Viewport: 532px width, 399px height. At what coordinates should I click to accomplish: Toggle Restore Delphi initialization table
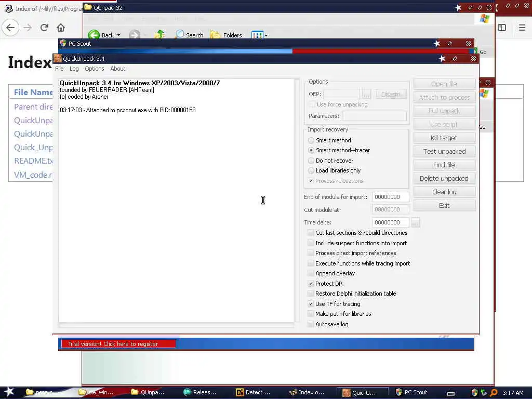tap(311, 294)
